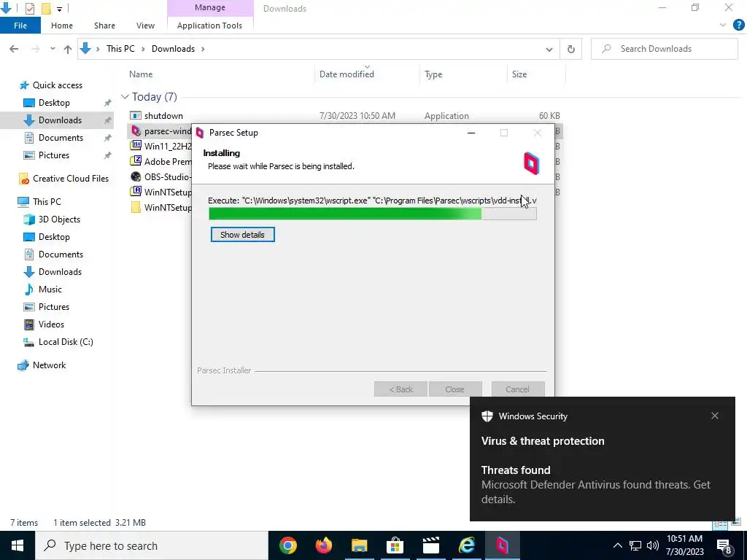Select 3D Objects under This PC
747x560 pixels.
[x=52, y=219]
